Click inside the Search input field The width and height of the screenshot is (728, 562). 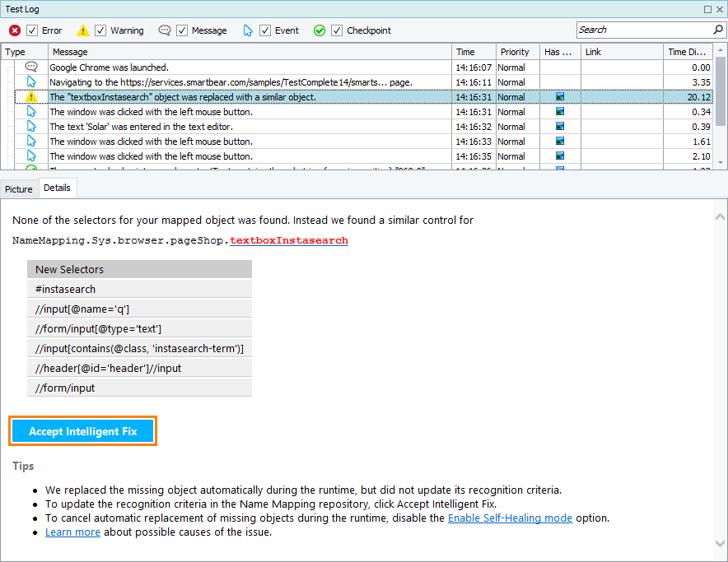[x=642, y=30]
